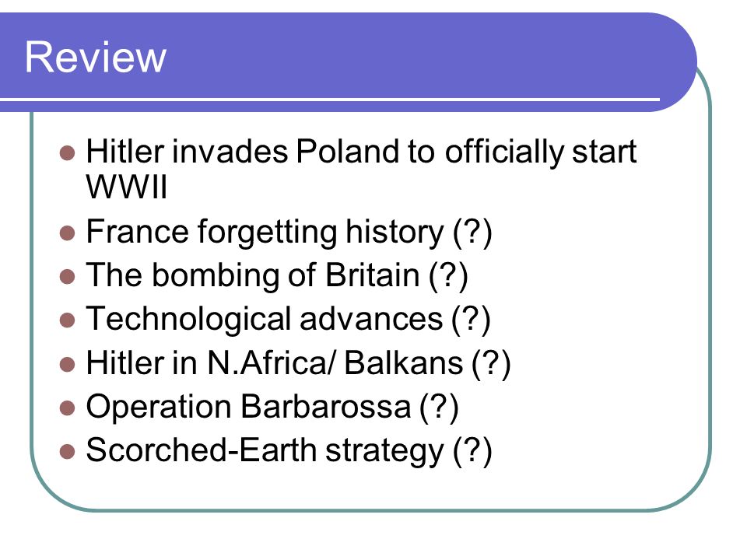Select the France forgetting history text
The height and width of the screenshot is (560, 747).
click(x=265, y=233)
